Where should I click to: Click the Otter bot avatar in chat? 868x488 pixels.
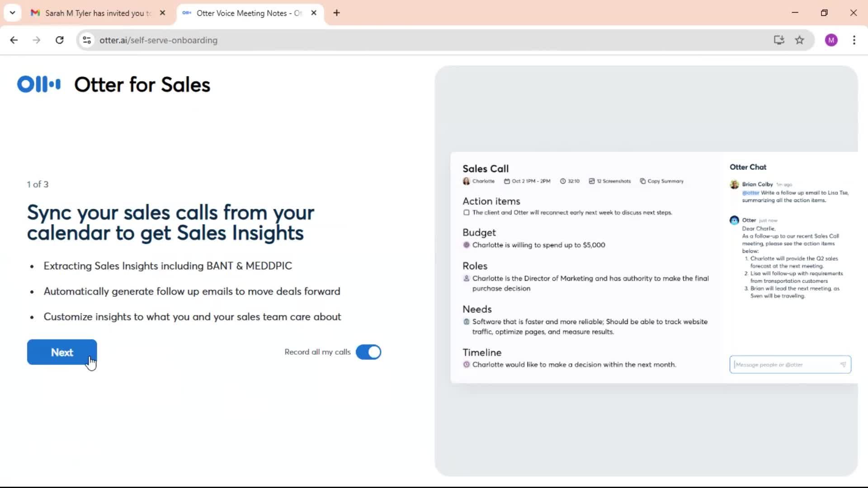point(734,221)
